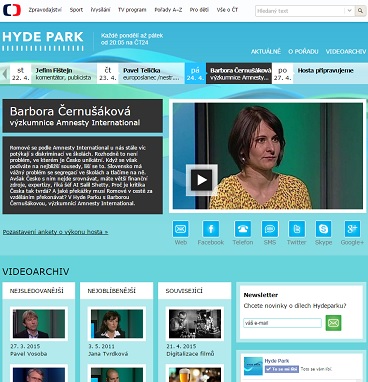Focus the Hledaný text search field

click(300, 11)
